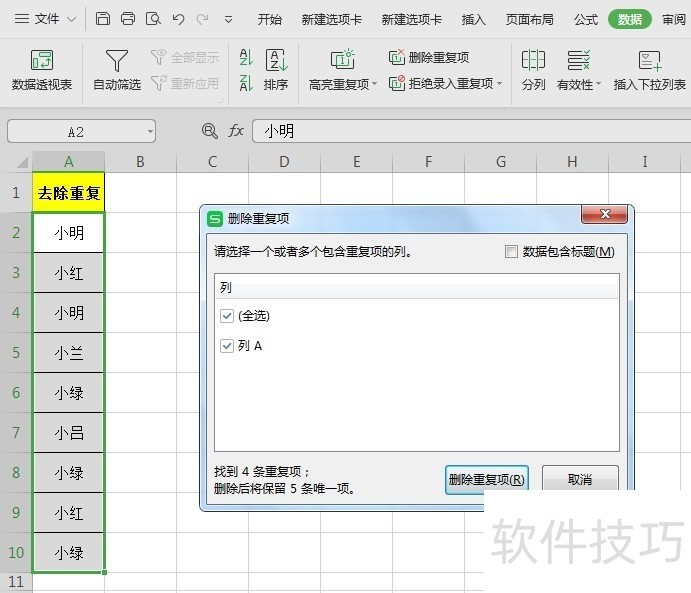Click the Save icon in quick toolbar
Image resolution: width=691 pixels, height=593 pixels.
104,19
